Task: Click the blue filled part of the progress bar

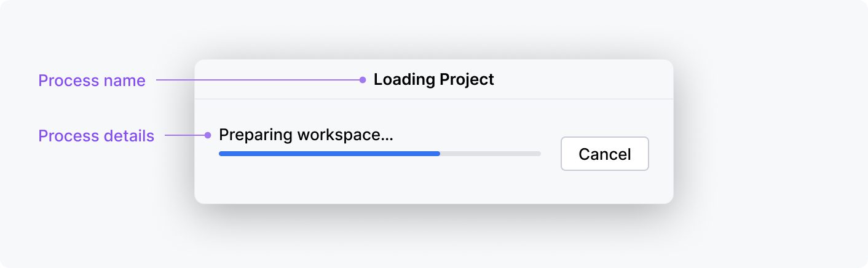Action: (x=329, y=153)
